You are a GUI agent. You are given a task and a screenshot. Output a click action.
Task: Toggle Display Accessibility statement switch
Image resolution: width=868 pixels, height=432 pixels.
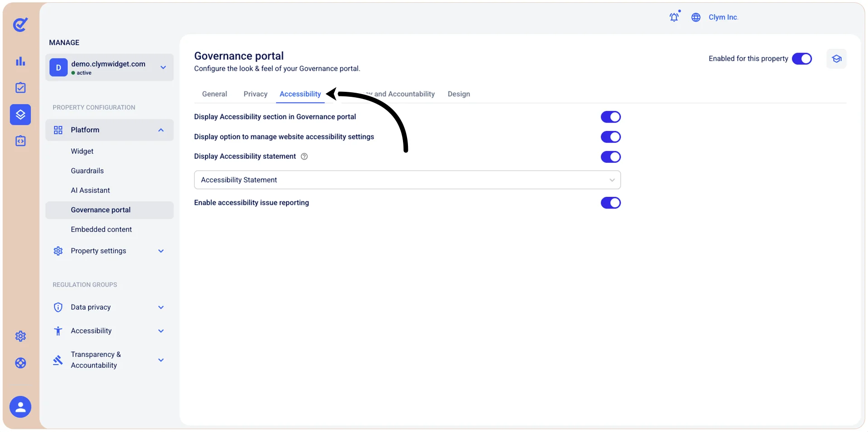(610, 157)
